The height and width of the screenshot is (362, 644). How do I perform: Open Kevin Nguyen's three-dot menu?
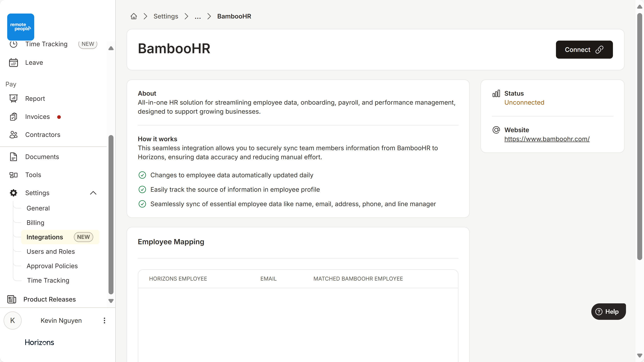pyautogui.click(x=104, y=320)
